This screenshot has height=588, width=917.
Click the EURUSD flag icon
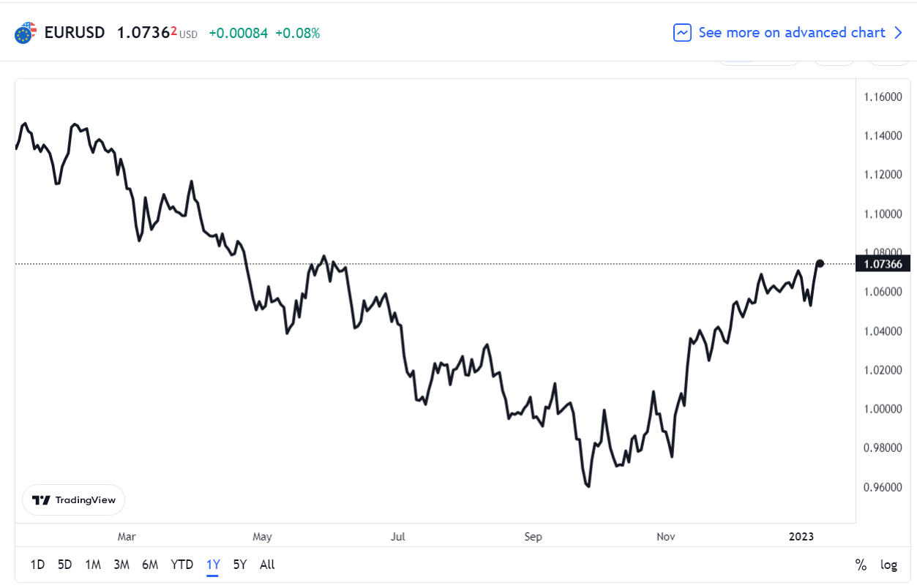26,33
